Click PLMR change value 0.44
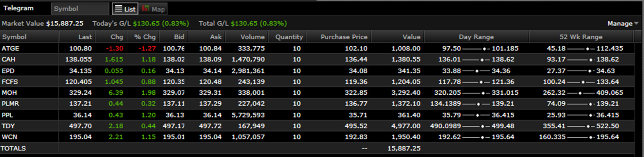644x157 pixels. tap(116, 104)
